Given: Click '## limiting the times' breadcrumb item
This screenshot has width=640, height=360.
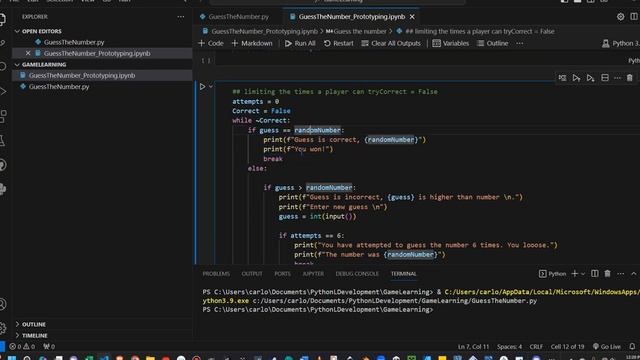Looking at the screenshot, I should [480, 31].
